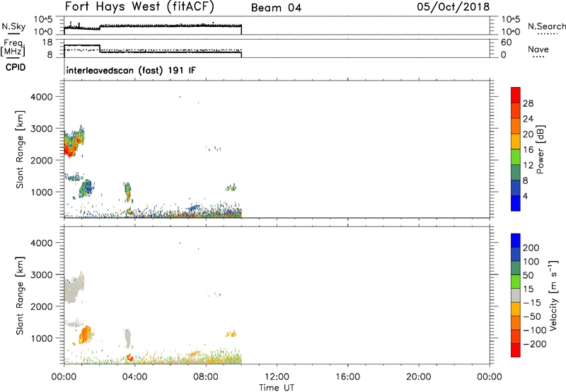Screen dimensions: 566x392
Task: Click the 'Power [dB]' colorbar title
Action: [540, 149]
